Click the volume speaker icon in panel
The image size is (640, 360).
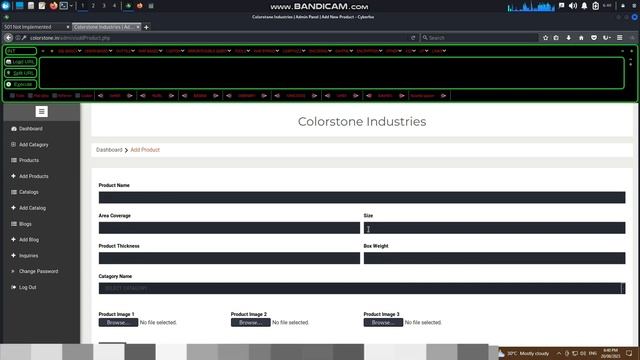click(x=573, y=6)
